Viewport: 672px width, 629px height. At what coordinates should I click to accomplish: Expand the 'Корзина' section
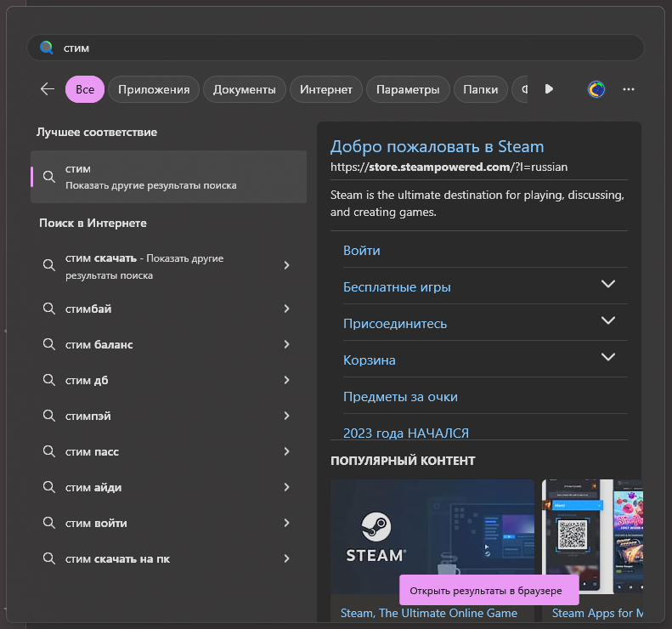coord(608,357)
